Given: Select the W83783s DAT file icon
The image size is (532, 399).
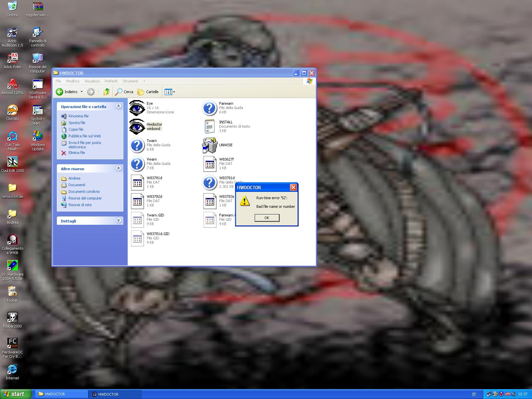Looking at the screenshot, I should [209, 201].
